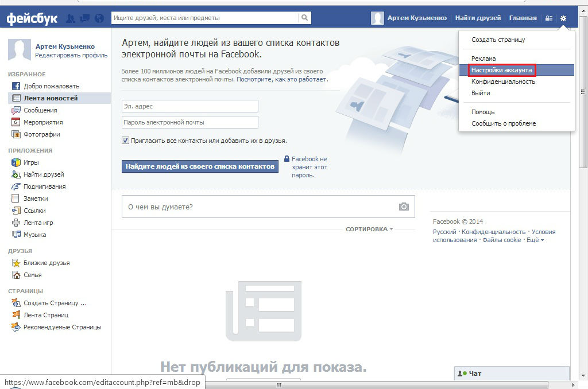This screenshot has width=588, height=389.
Task: Click the Подмигивания icon
Action: tap(16, 186)
